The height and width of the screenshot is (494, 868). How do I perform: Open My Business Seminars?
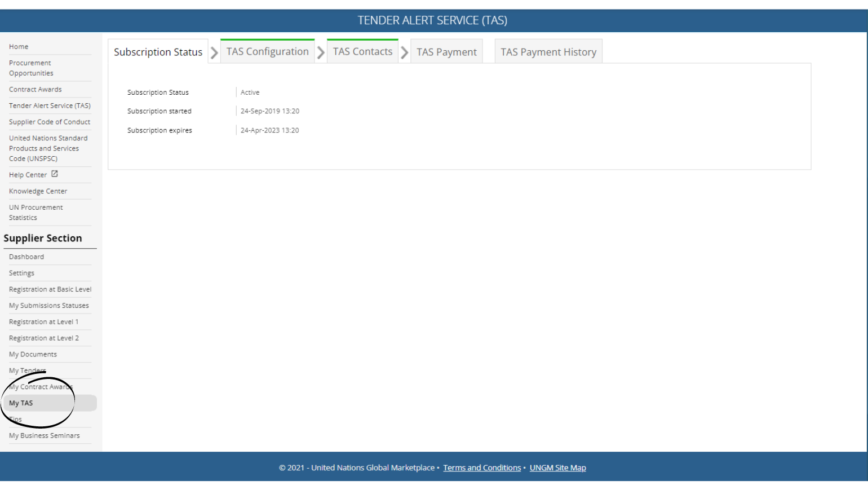pyautogui.click(x=45, y=436)
